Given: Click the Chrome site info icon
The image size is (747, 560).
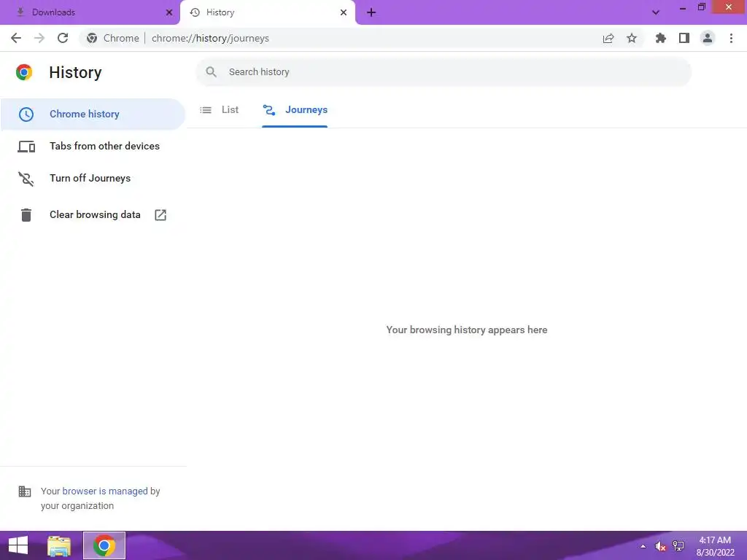Looking at the screenshot, I should point(92,38).
